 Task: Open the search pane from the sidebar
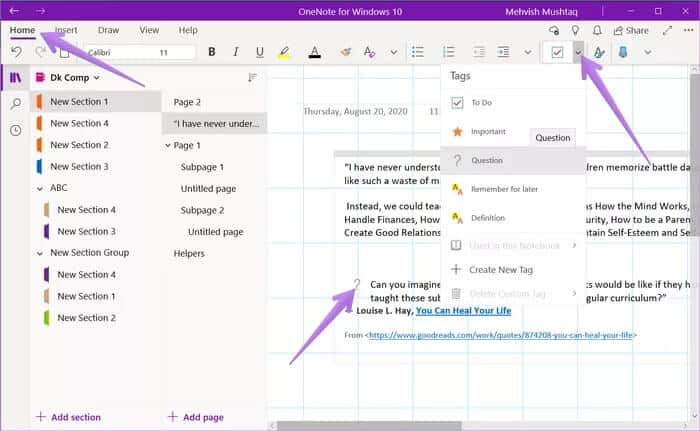15,104
